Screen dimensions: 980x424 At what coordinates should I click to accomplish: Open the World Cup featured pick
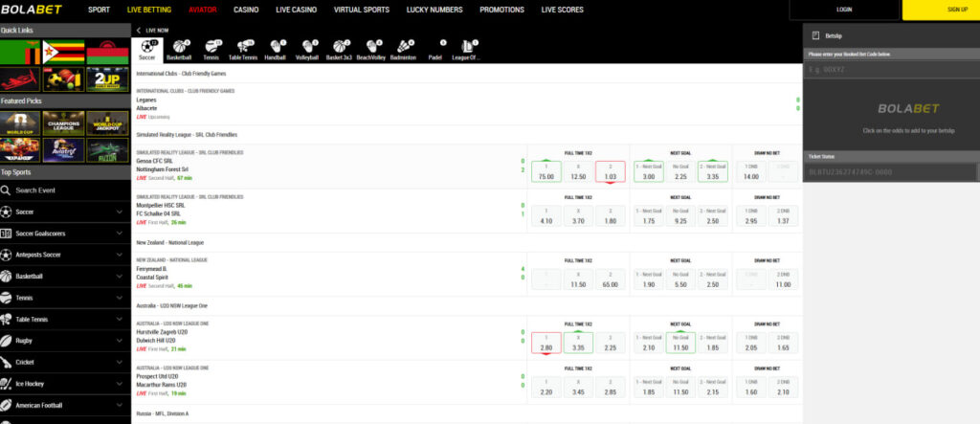pos(20,123)
